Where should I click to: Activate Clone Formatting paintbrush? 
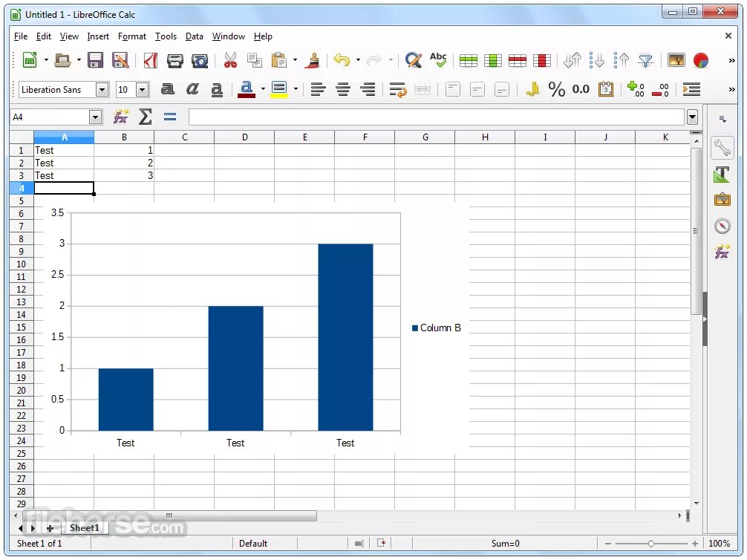[313, 60]
